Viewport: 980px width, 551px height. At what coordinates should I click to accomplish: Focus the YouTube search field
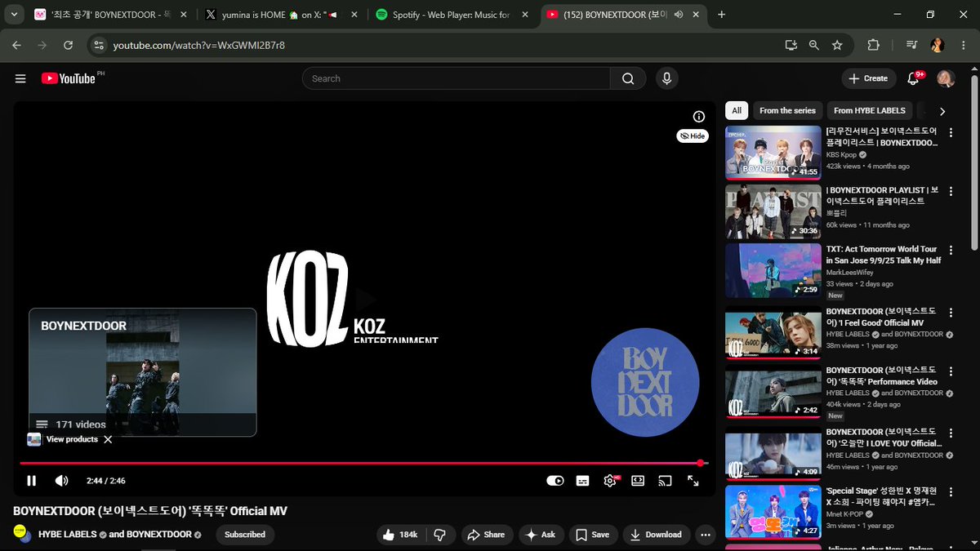457,78
